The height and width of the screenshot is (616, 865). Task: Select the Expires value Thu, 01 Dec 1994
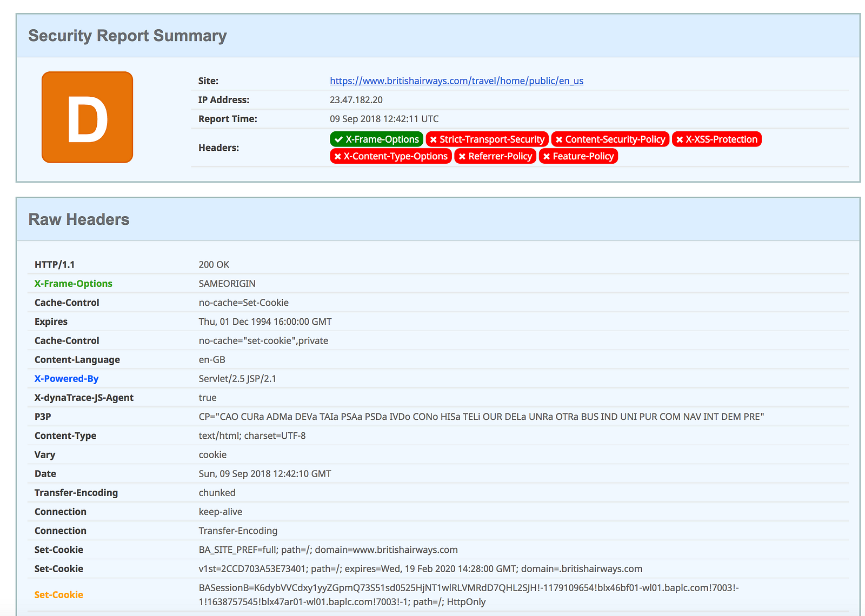click(265, 322)
